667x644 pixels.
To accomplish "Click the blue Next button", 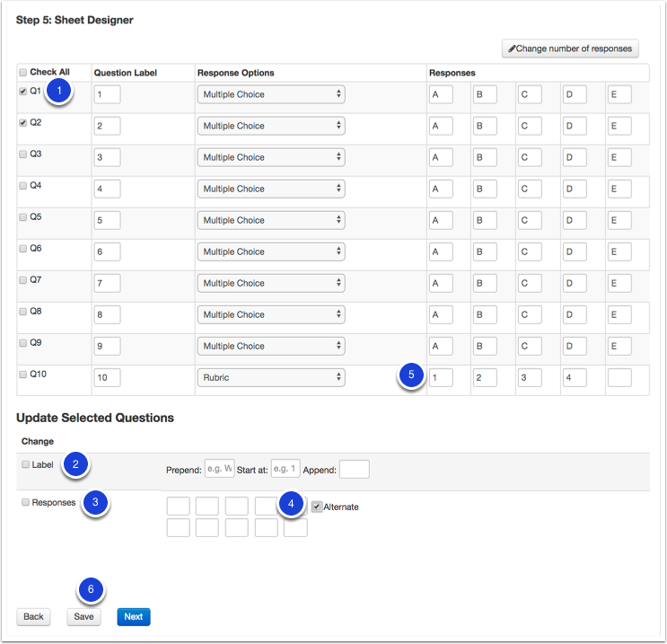I will (x=134, y=617).
